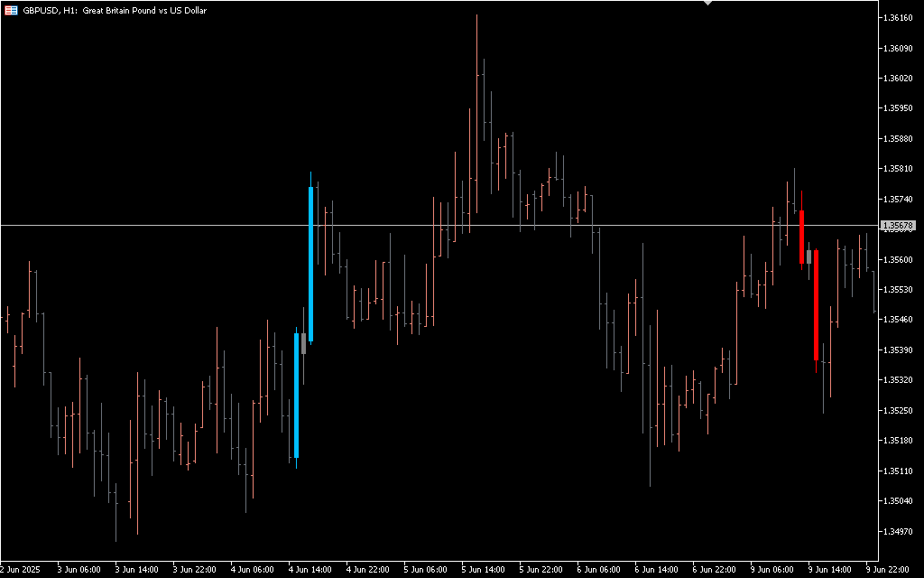Screen dimensions: 924x578
Task: Click the long red bearish candle
Action: click(x=816, y=307)
